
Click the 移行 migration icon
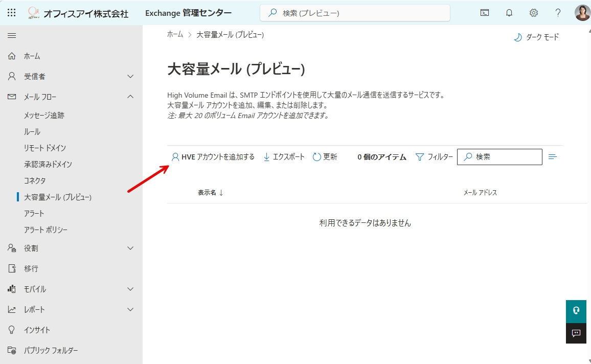coord(12,268)
